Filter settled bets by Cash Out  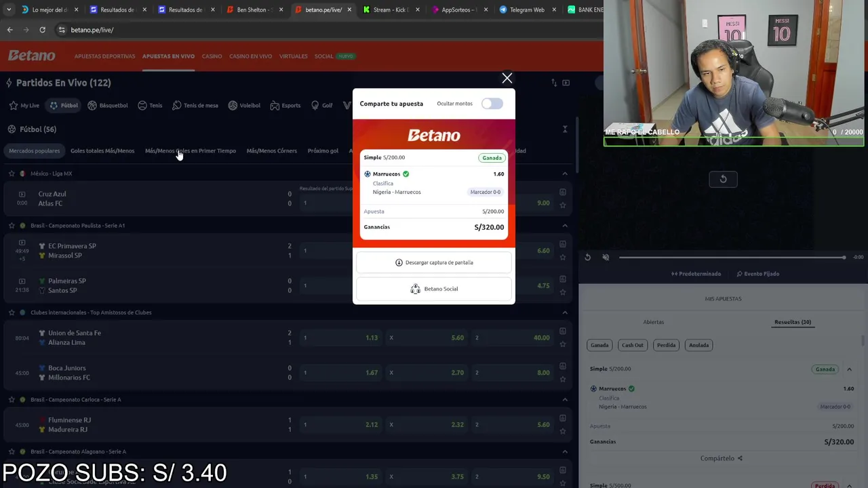click(632, 345)
